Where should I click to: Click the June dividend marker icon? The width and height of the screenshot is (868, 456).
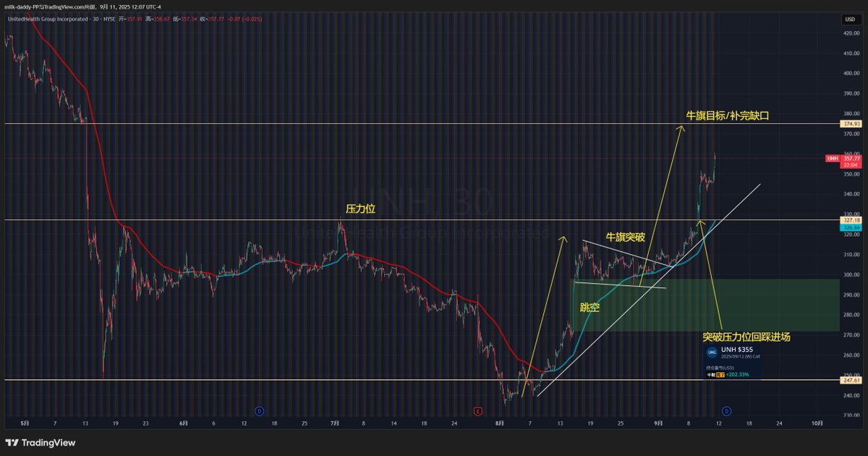259,411
